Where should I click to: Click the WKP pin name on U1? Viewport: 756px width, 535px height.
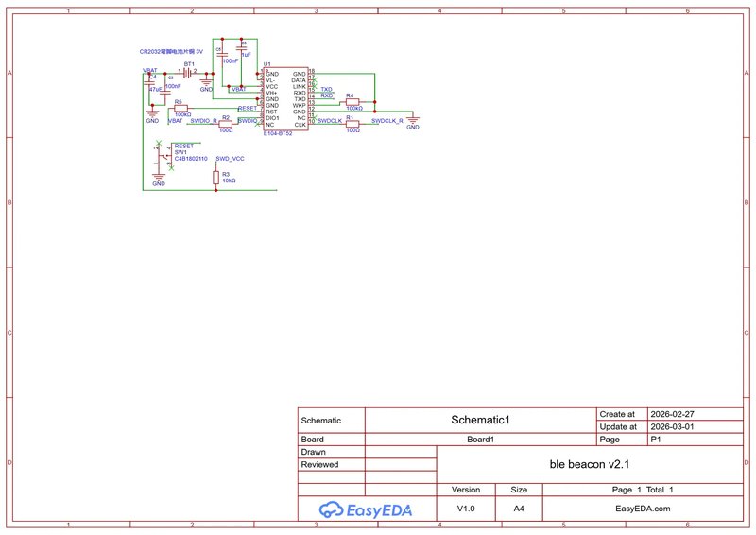[x=299, y=105]
